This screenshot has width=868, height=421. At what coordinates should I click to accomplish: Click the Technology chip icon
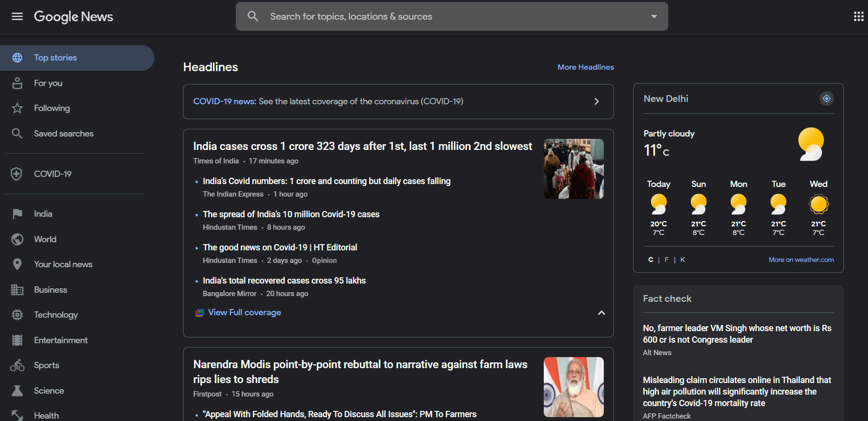point(17,315)
